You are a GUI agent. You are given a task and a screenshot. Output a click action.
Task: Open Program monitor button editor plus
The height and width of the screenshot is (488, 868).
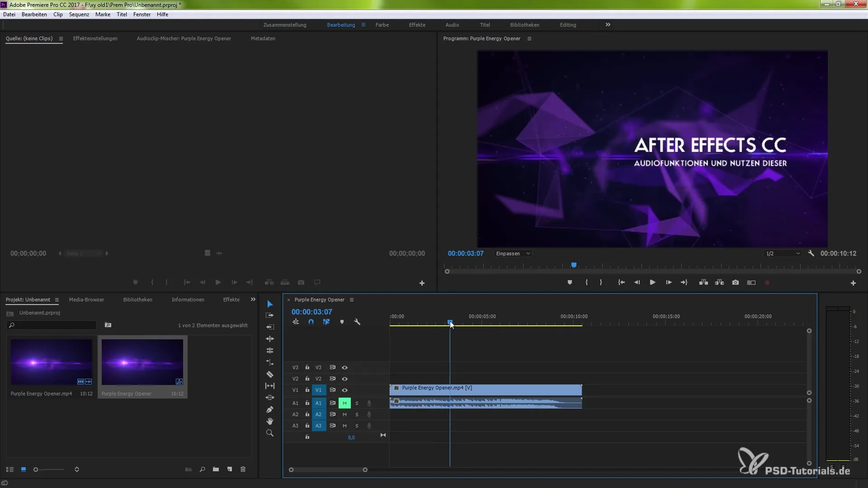(853, 283)
